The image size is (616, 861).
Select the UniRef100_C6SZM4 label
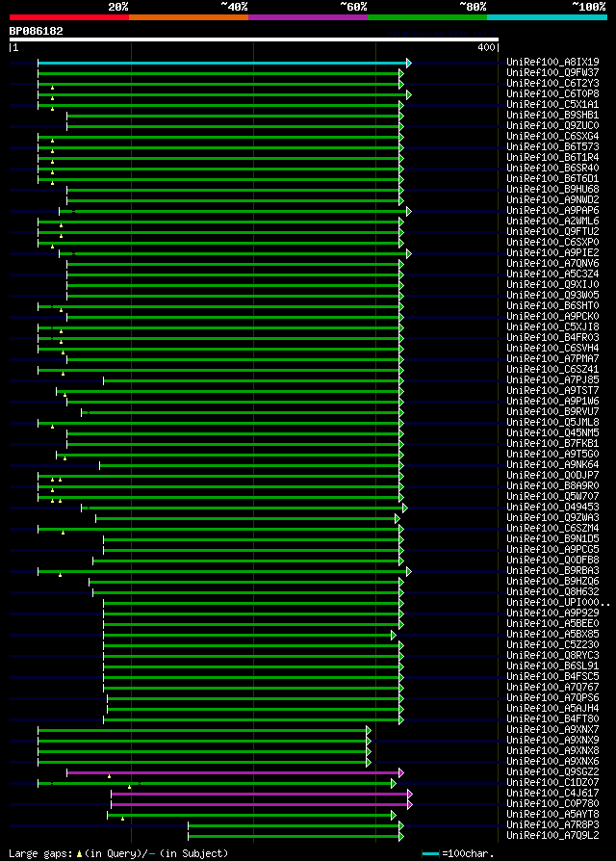[x=552, y=528]
